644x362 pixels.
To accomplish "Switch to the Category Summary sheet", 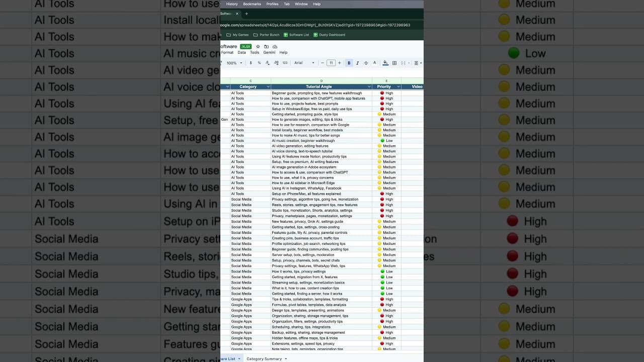I will click(264, 359).
